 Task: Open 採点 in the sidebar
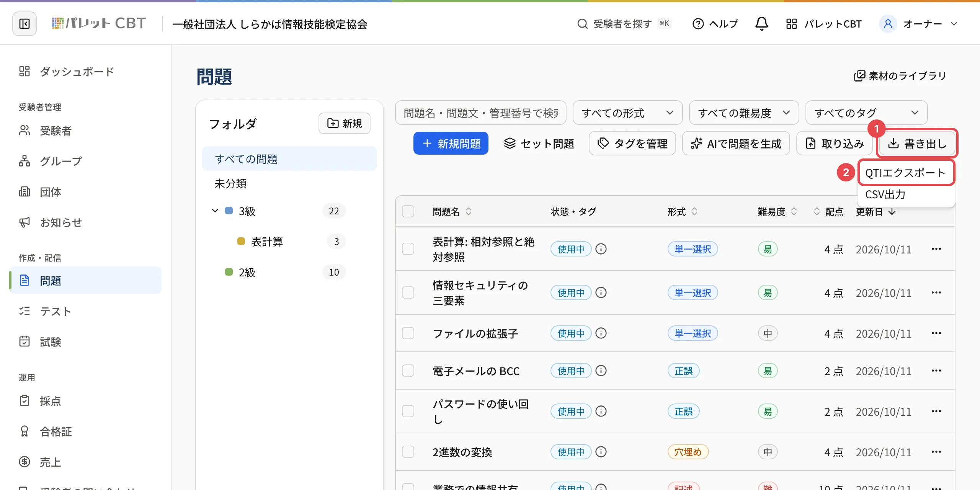85,401
